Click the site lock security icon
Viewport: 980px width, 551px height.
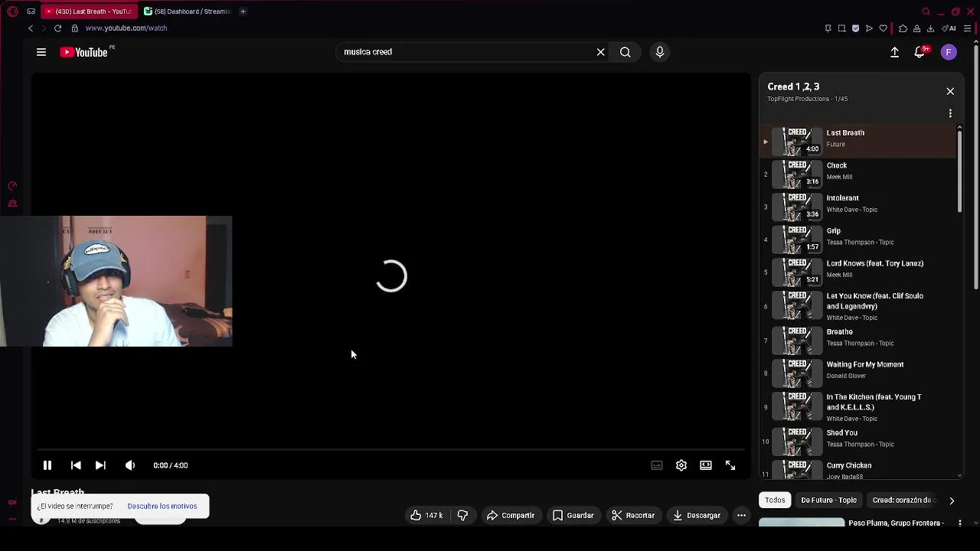(74, 28)
